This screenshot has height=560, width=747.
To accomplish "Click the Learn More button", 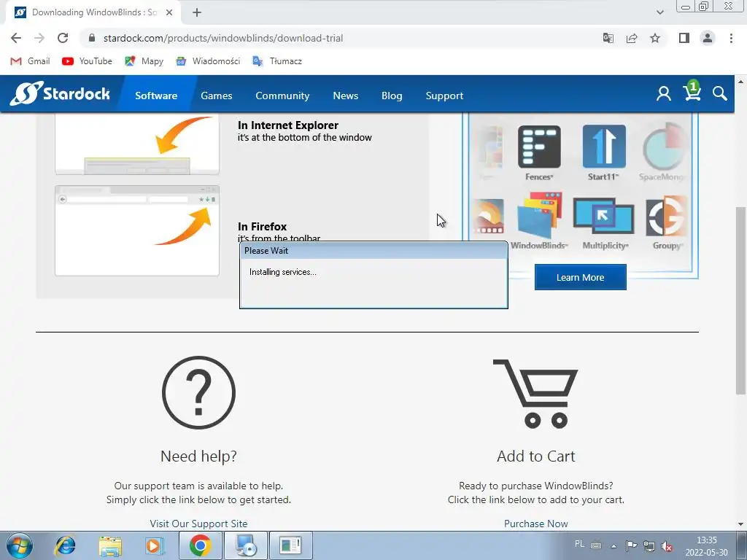I will [x=580, y=277].
